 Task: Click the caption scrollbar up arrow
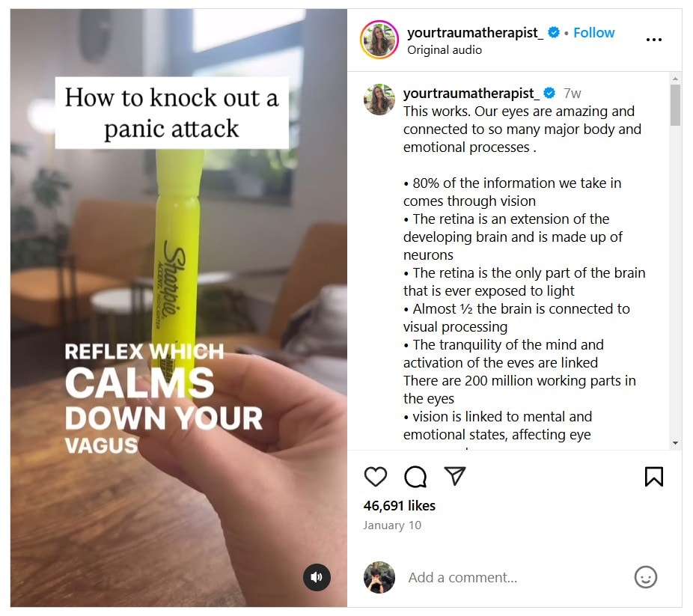coord(675,78)
